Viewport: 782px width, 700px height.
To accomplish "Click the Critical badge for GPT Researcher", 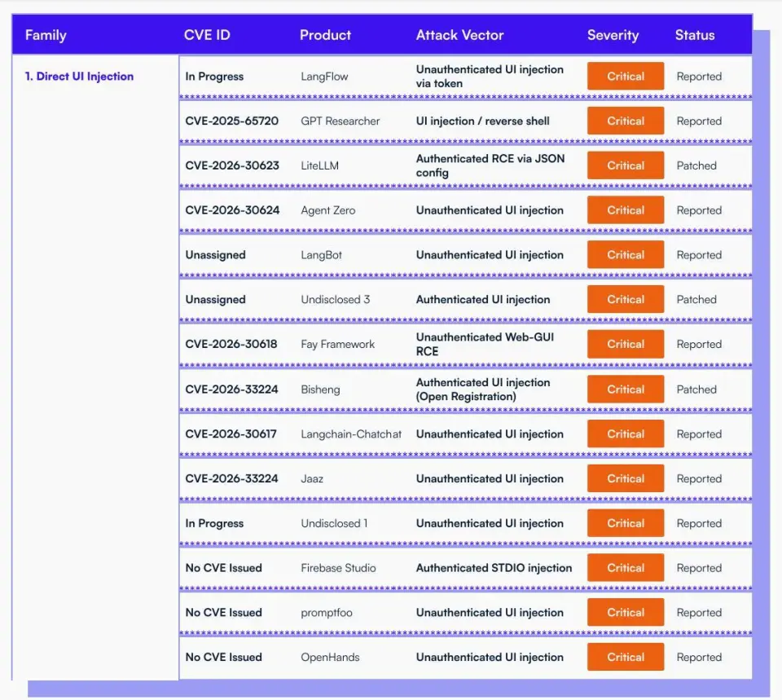I will tap(625, 121).
